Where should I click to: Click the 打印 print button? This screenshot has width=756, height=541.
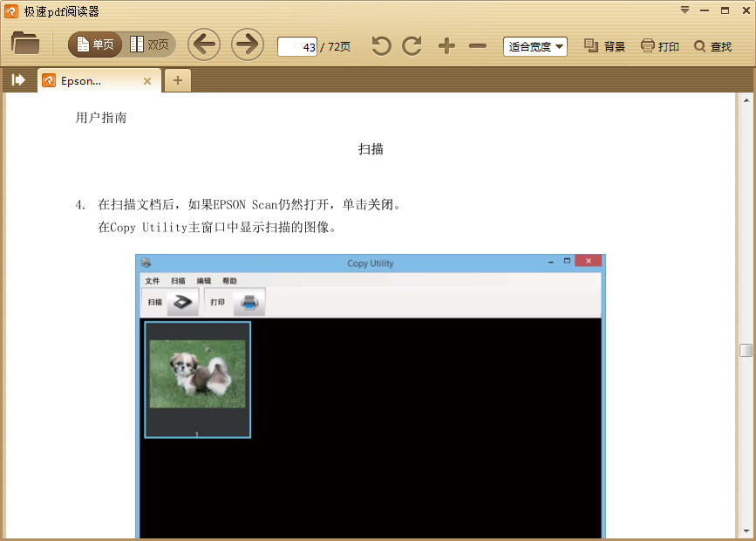[x=660, y=46]
